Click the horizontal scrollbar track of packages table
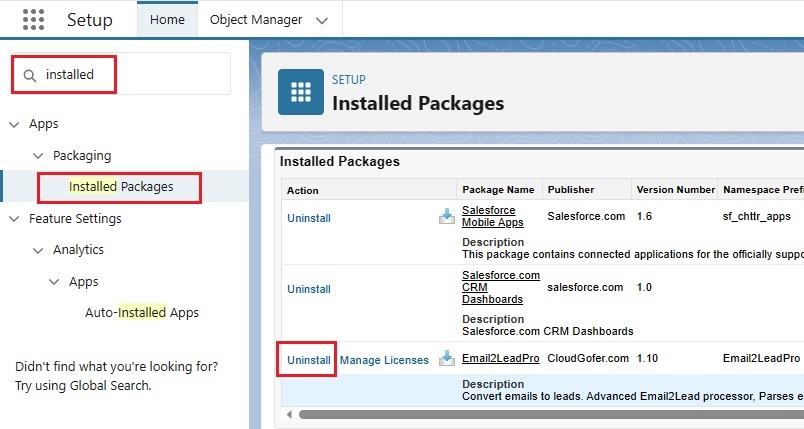Screen dimensions: 804x429 pyautogui.click(x=551, y=414)
